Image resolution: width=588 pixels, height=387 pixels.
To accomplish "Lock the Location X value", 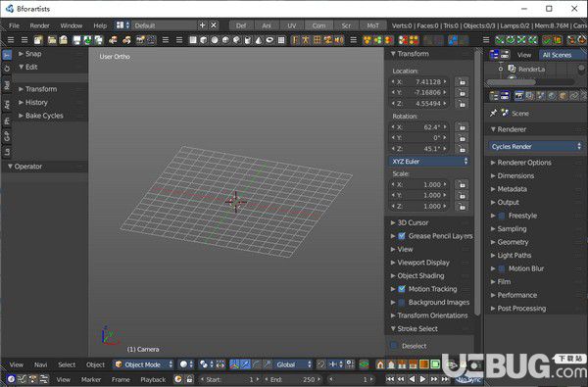I will 462,81.
